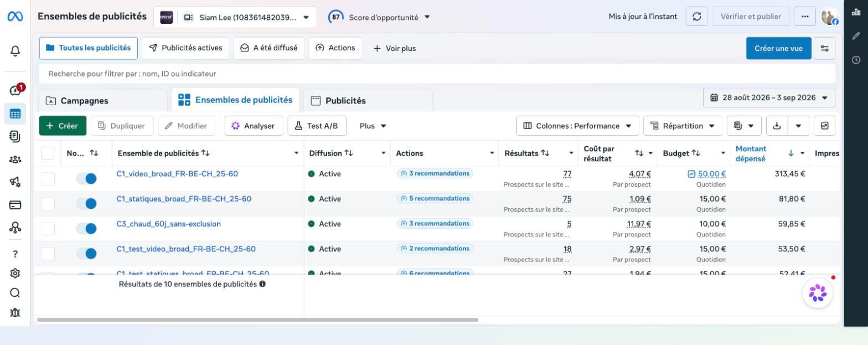Viewport: 868px width, 345px height.
Task: Tick the select-all checkbox in header
Action: [x=48, y=153]
